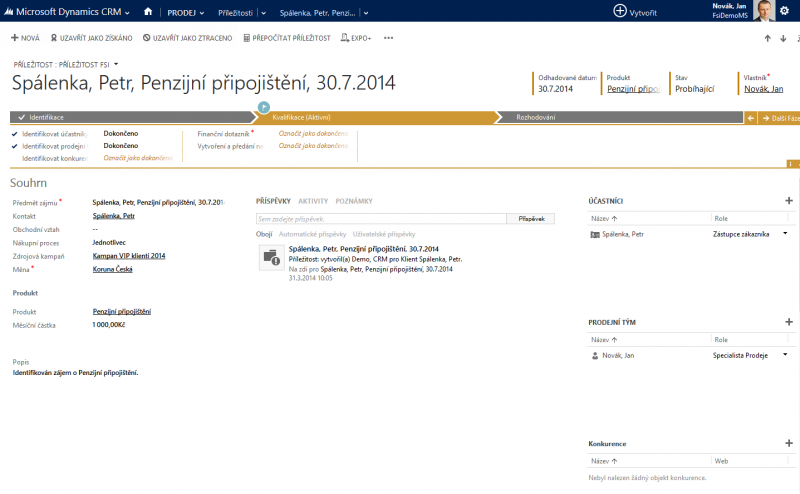Select the Rozhodování stage
Viewport: 800px width, 494px height.
(619, 117)
